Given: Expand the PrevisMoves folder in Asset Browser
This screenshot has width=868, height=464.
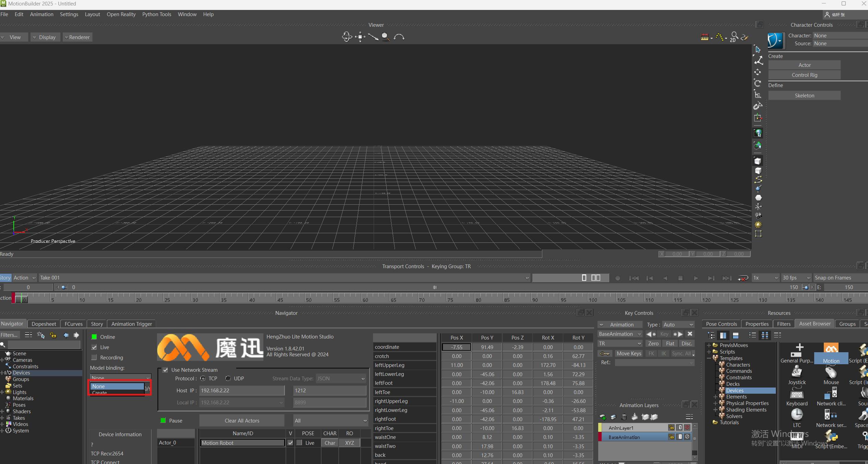Looking at the screenshot, I should [x=709, y=345].
